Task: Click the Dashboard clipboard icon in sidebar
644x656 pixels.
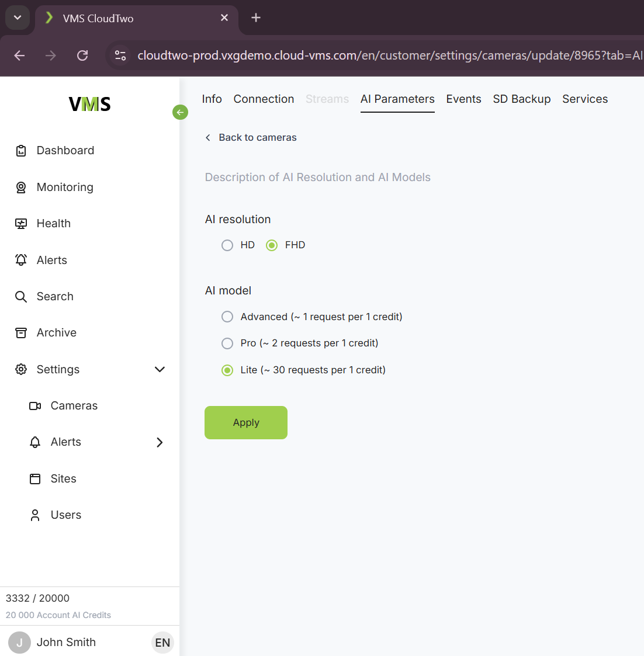Action: pyautogui.click(x=21, y=151)
